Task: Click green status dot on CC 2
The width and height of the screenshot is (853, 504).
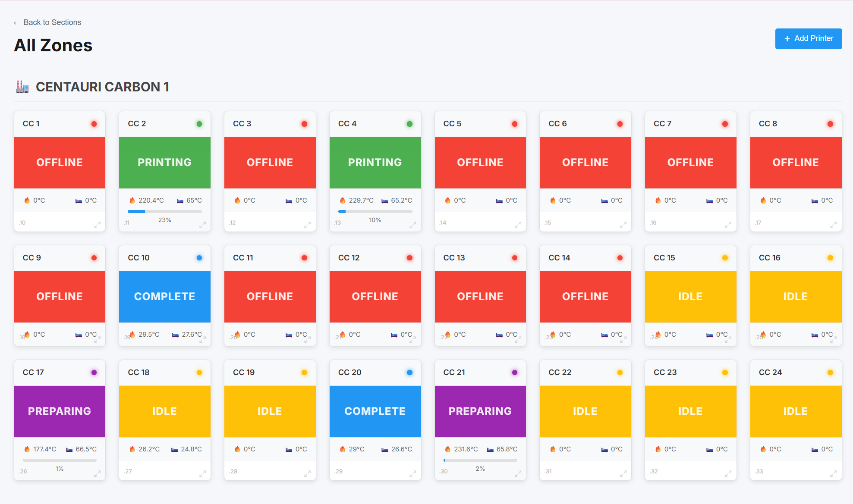Action: tap(199, 124)
